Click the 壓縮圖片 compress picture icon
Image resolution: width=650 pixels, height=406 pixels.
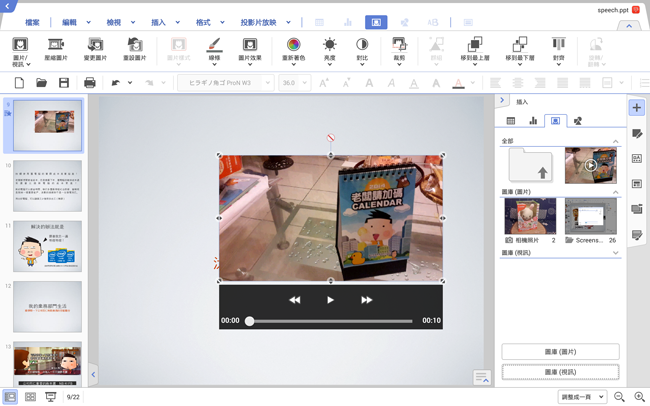coord(54,45)
